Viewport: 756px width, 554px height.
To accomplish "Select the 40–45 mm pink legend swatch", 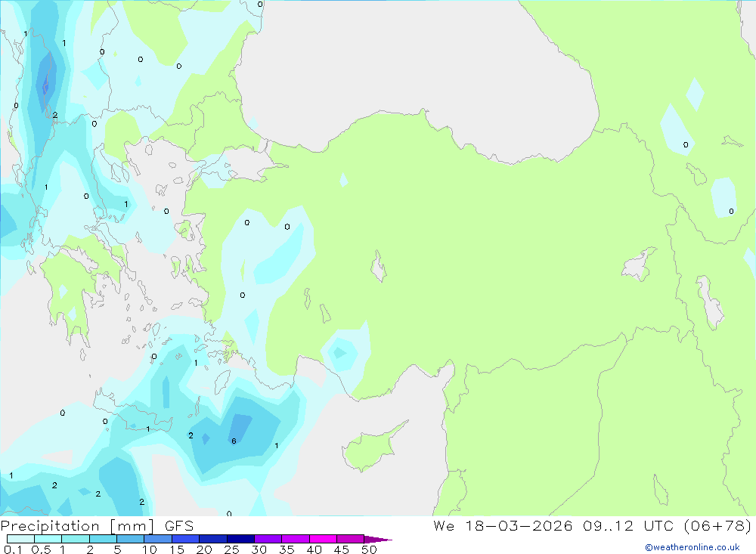I will tap(323, 539).
